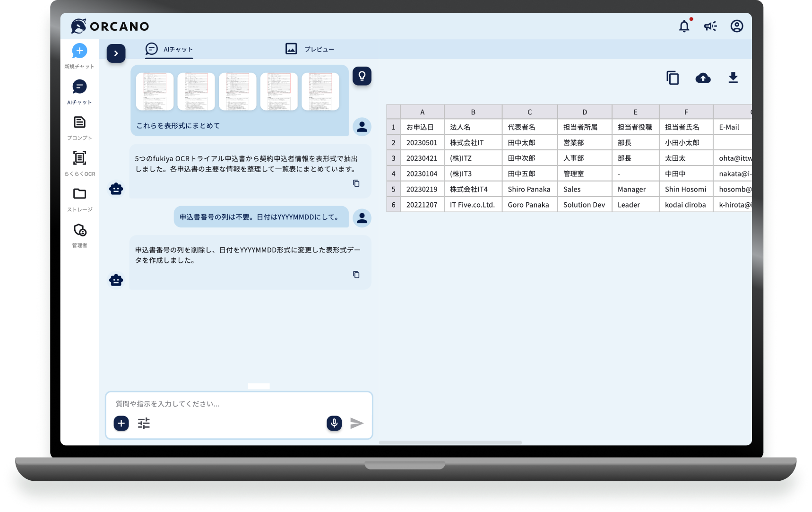Viewport: 812px width, 512px height.
Task: Select the AIチャット tab
Action: 169,49
